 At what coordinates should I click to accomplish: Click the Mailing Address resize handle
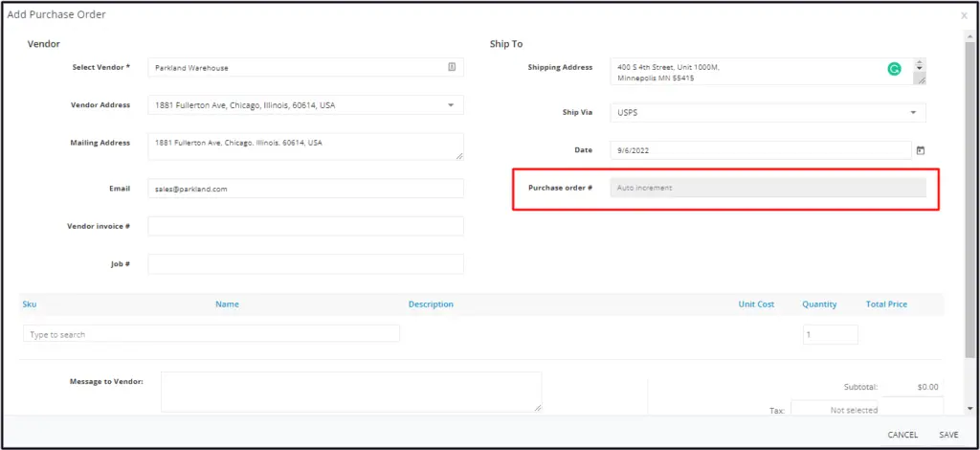pyautogui.click(x=460, y=156)
